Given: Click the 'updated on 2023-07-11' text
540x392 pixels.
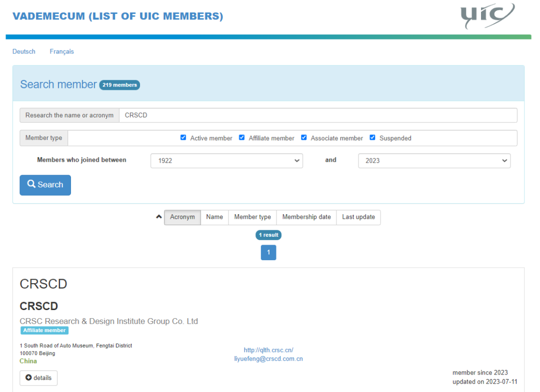Looking at the screenshot, I should [x=485, y=382].
